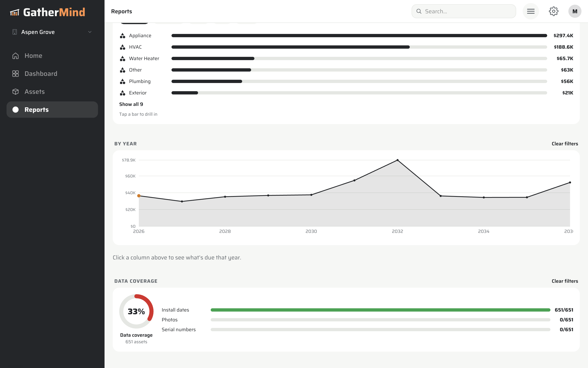Clear filters in By Year section

click(565, 144)
